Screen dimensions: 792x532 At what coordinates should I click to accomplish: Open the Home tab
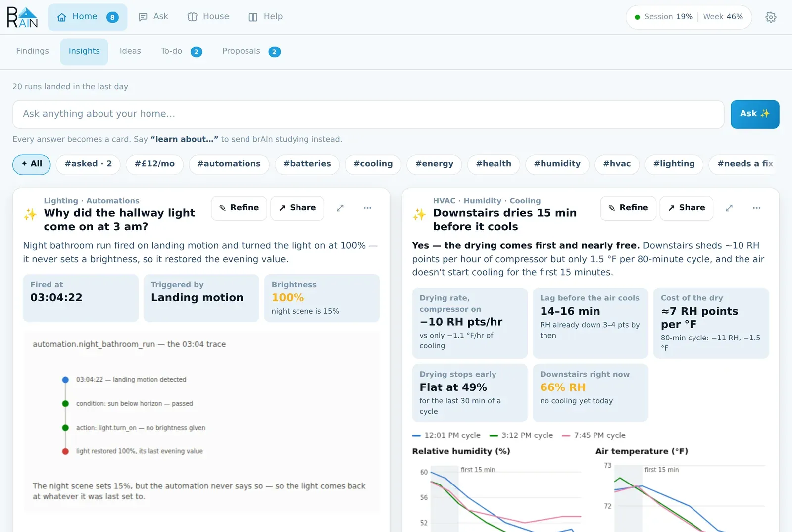click(x=88, y=17)
